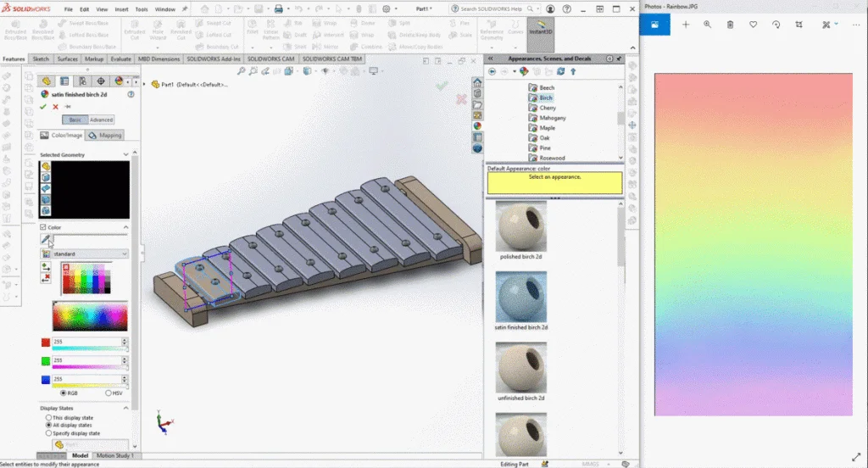Cancel appearance with the red X
The width and height of the screenshot is (868, 468).
coord(56,107)
